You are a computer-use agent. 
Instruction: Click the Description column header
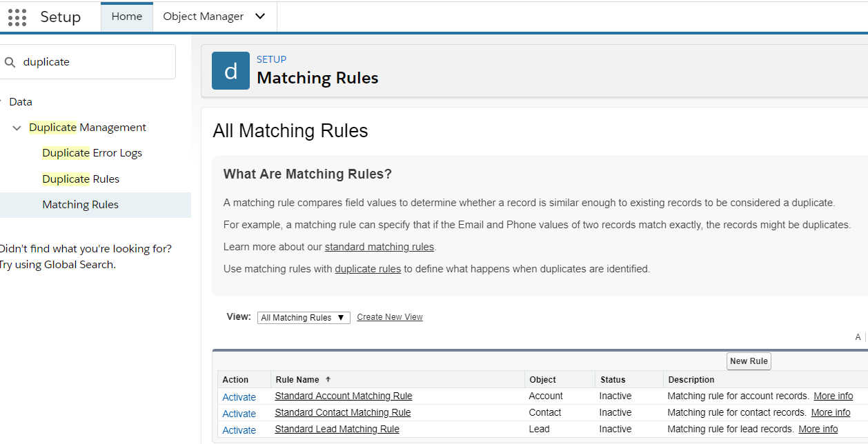(x=691, y=380)
